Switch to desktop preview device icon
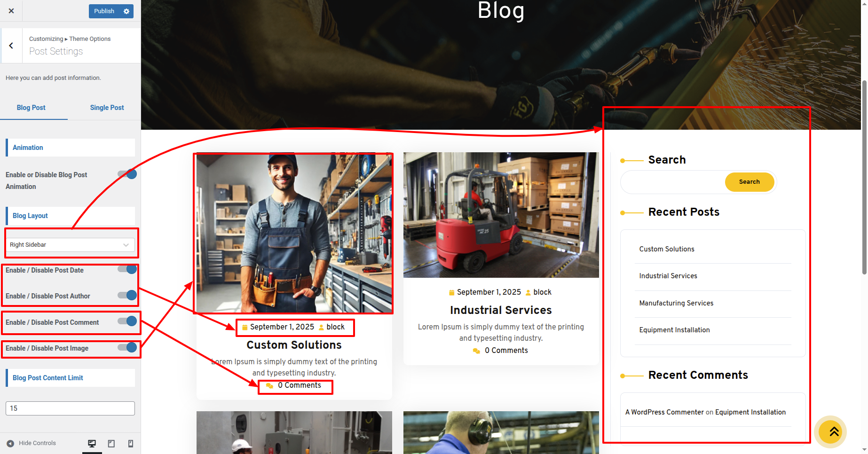868x454 pixels. click(x=92, y=443)
